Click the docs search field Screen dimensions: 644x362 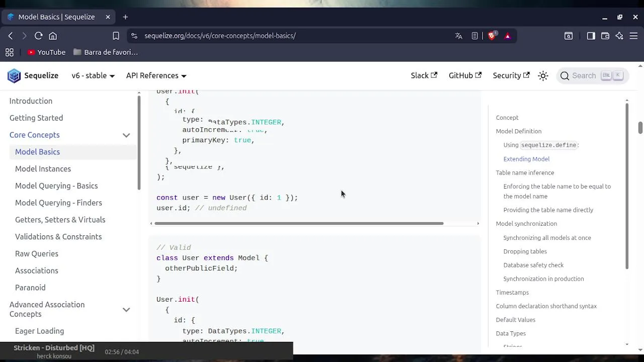(x=592, y=75)
